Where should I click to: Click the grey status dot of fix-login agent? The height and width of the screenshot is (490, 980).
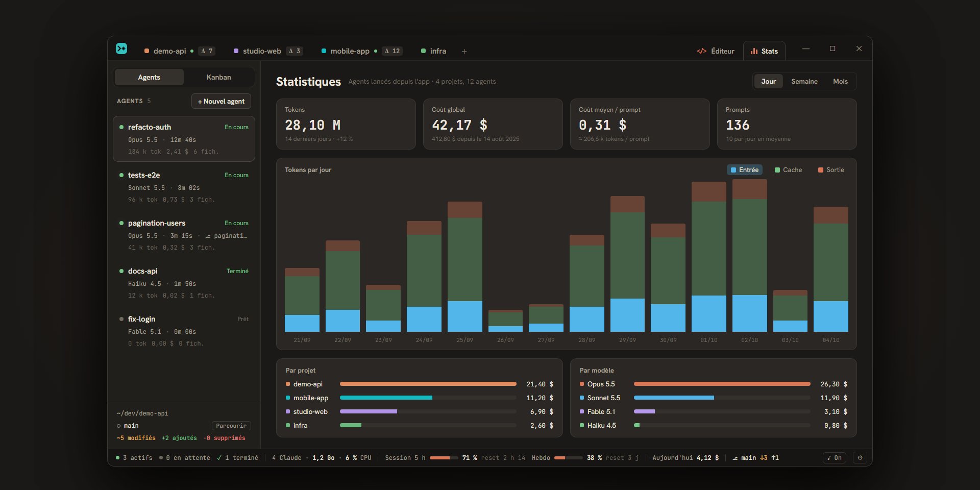(x=121, y=319)
